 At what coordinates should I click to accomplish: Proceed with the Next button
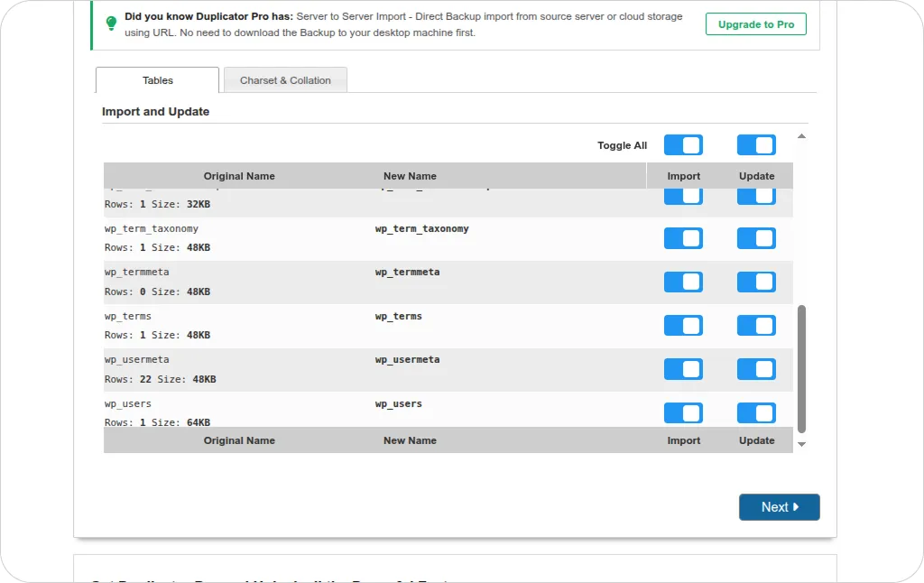tap(779, 507)
